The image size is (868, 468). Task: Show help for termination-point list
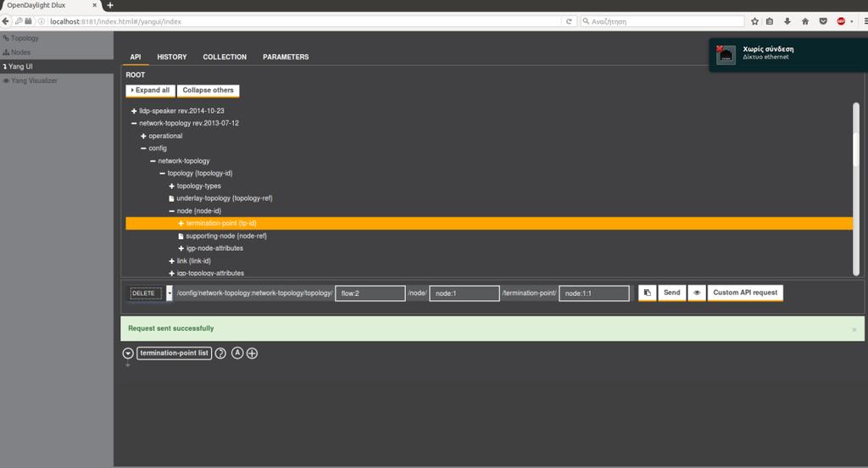tap(220, 354)
